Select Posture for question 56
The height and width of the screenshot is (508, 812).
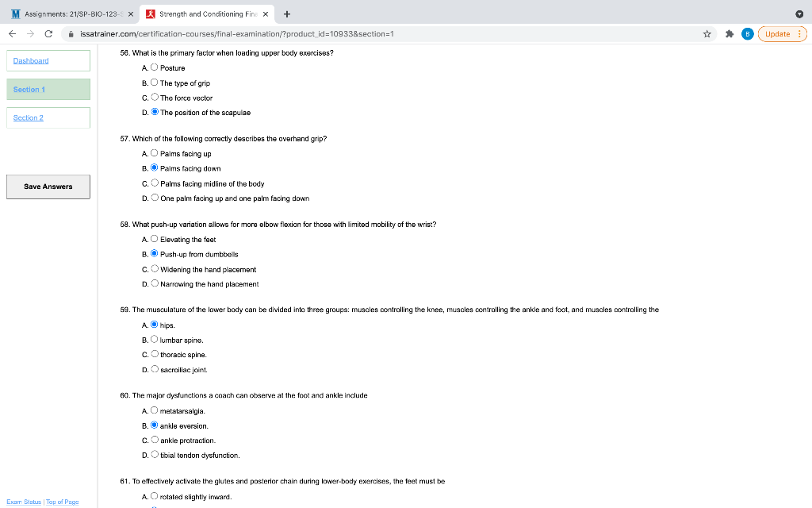click(155, 67)
